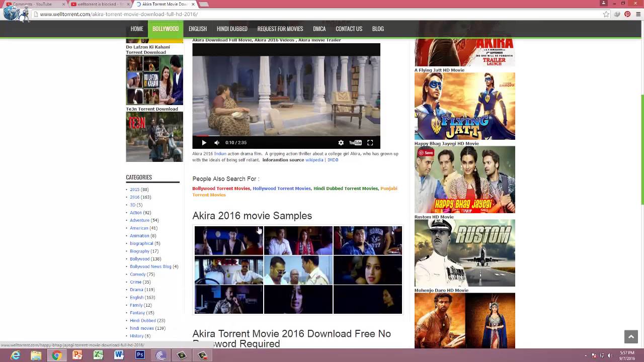Viewport: 644px width, 362px height.
Task: Click Chrome icon in taskbar
Action: (x=57, y=355)
